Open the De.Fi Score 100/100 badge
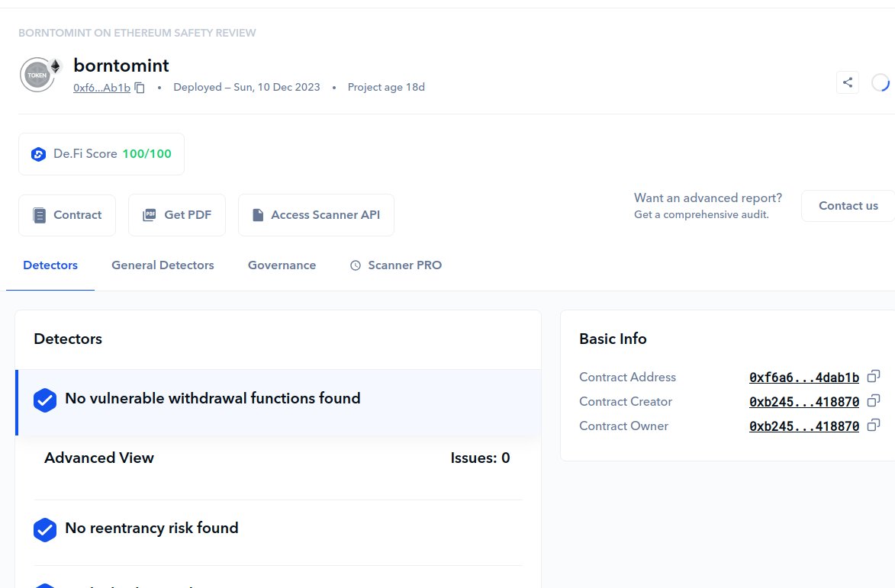895x588 pixels. (x=101, y=154)
